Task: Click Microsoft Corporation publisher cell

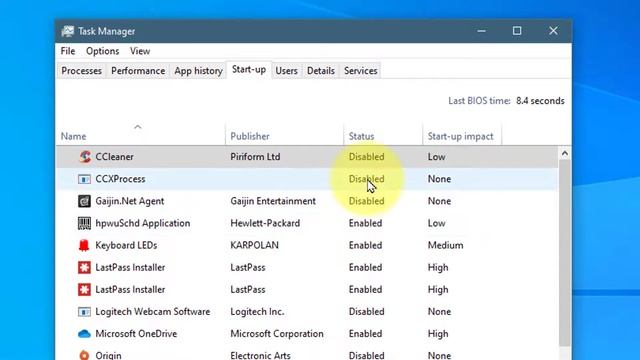Action: tap(277, 334)
